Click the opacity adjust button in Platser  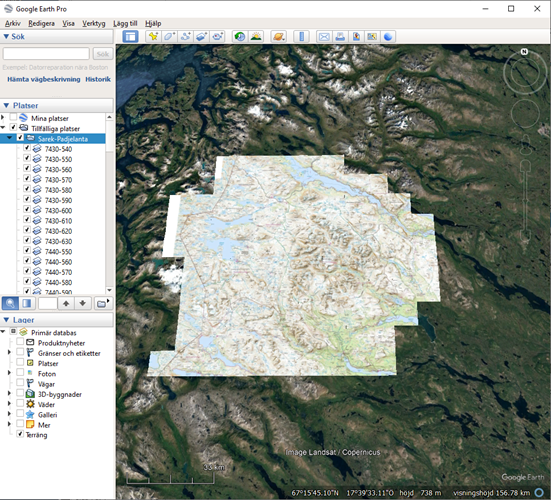(x=27, y=303)
